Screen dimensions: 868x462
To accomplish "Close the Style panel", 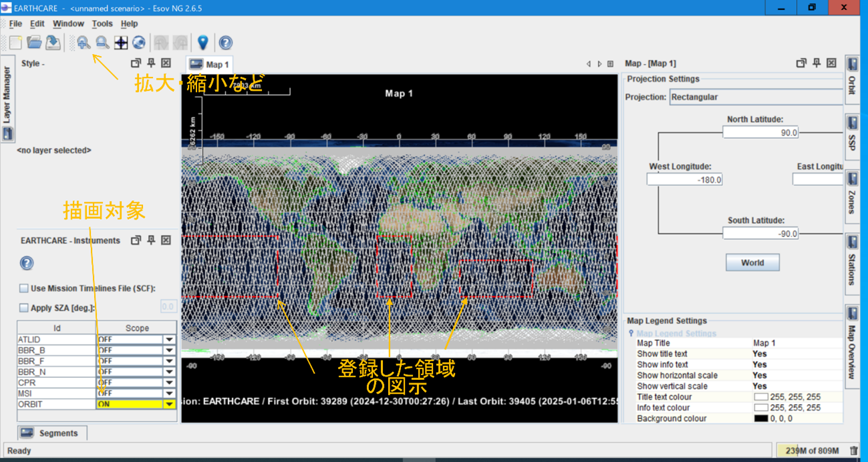I will point(166,63).
